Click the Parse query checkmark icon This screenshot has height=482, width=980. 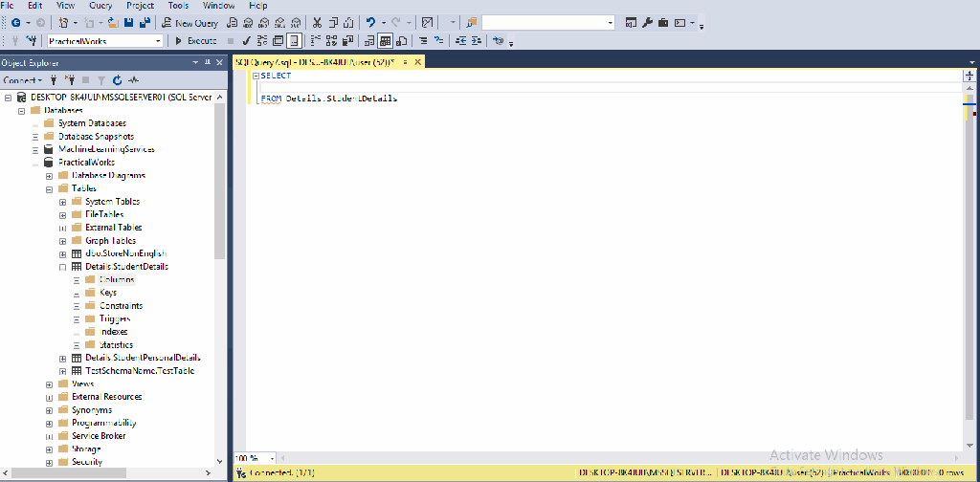(246, 41)
